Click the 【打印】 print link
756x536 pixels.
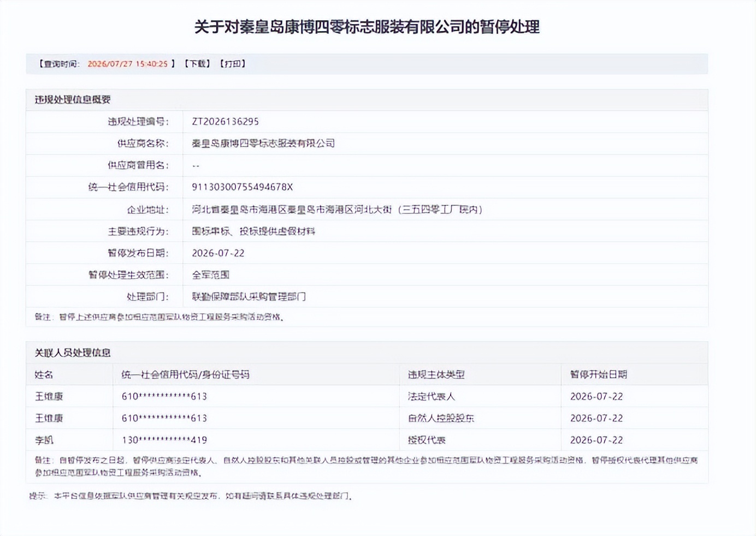tap(233, 64)
